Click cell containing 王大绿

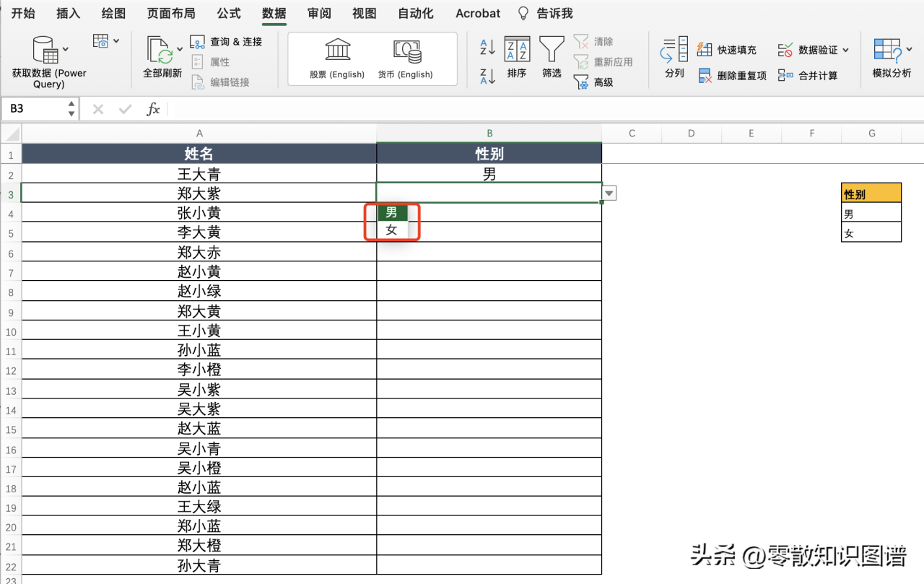click(x=199, y=507)
